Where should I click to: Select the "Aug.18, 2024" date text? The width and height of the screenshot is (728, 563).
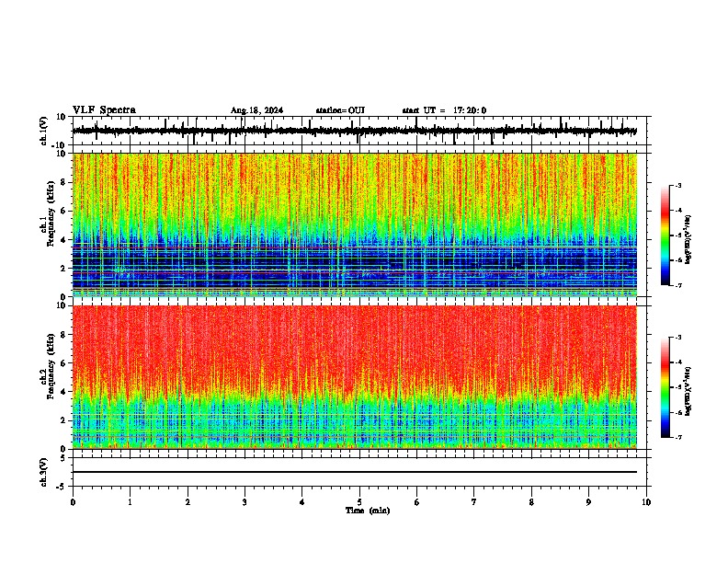[256, 110]
